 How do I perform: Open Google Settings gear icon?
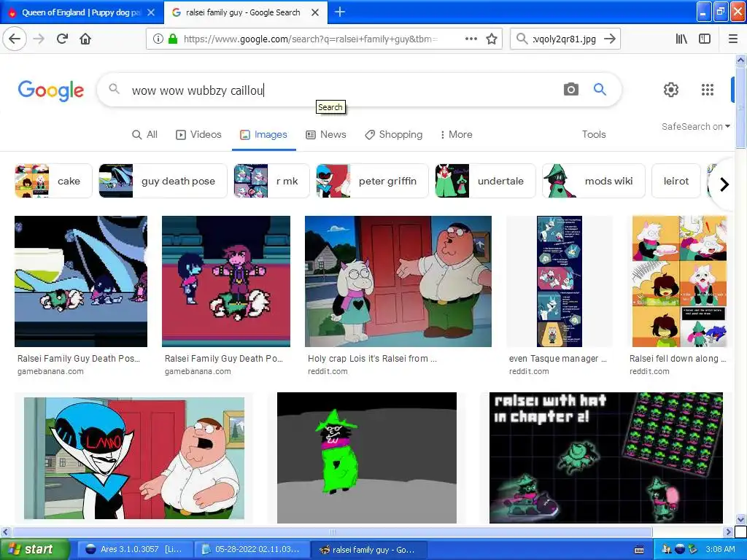(671, 90)
